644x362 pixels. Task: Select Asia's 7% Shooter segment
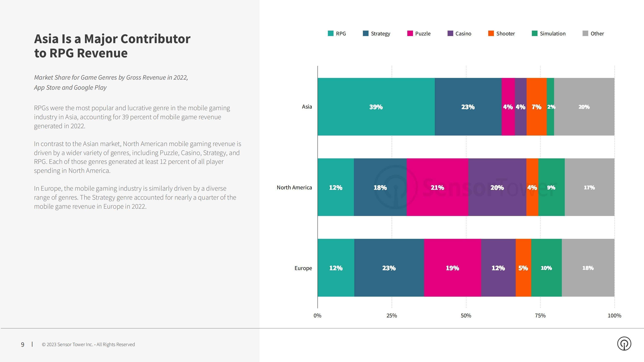[536, 107]
